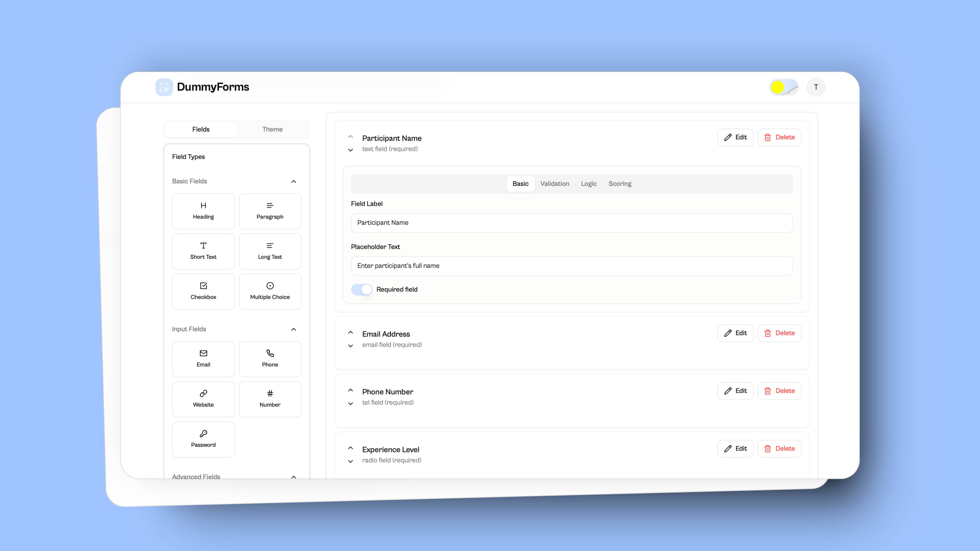Edit the Participant Name field

click(735, 137)
